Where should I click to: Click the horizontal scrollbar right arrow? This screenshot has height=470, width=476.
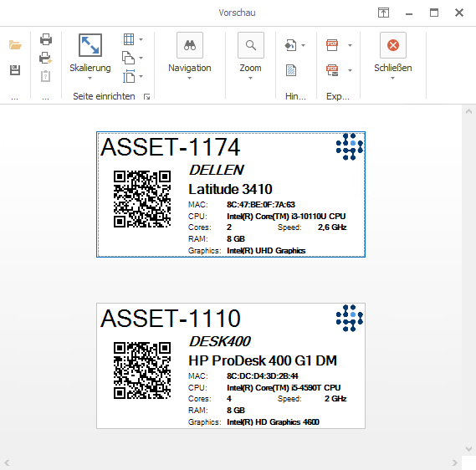pos(454,462)
